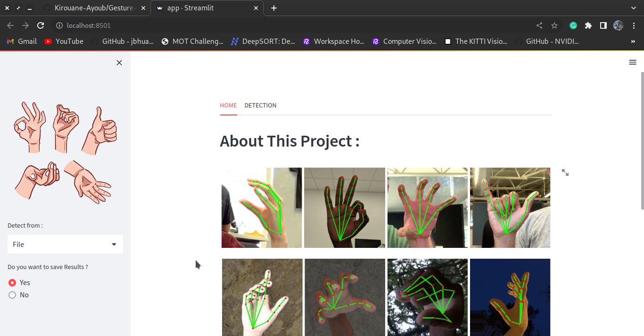Click the Grammarly extension icon
The height and width of the screenshot is (336, 644).
(572, 25)
